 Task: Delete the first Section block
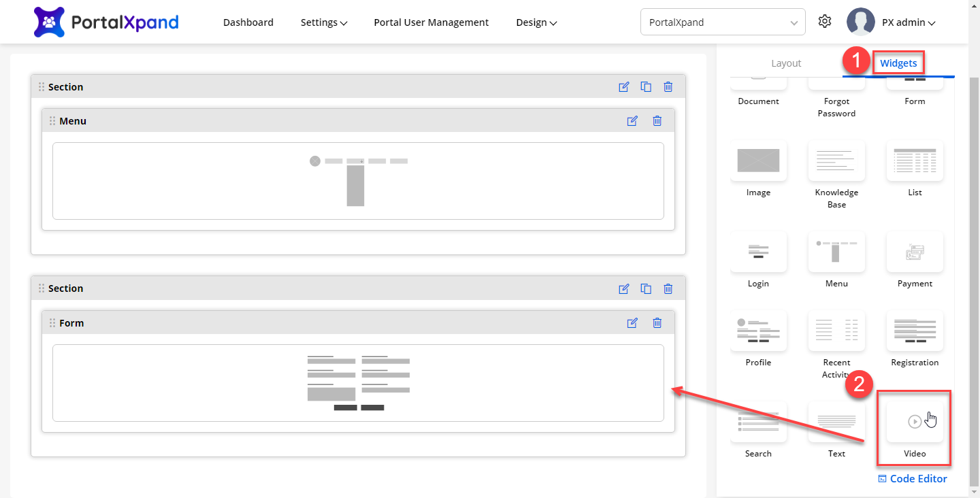[668, 87]
